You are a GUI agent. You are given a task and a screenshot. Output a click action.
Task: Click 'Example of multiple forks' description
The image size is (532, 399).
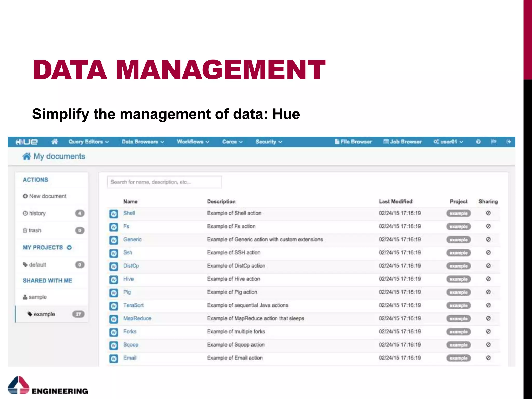click(x=236, y=331)
